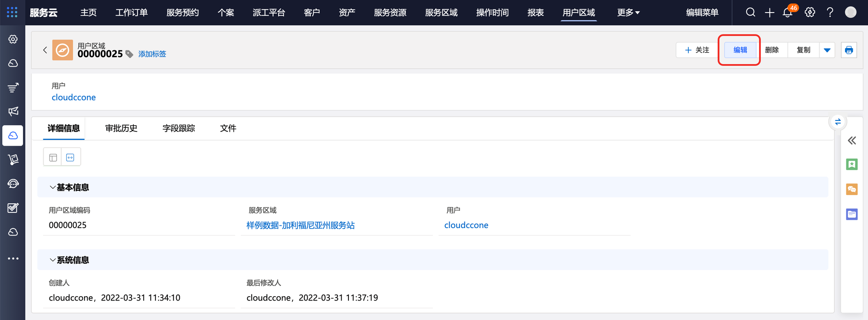The image size is (868, 320).
Task: Open the help question mark
Action: [830, 13]
